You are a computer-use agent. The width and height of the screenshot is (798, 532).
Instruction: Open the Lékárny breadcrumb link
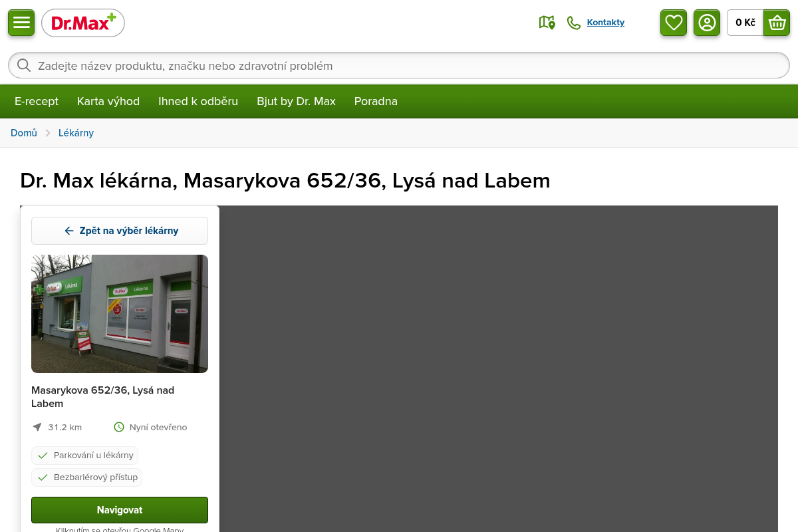coord(76,133)
